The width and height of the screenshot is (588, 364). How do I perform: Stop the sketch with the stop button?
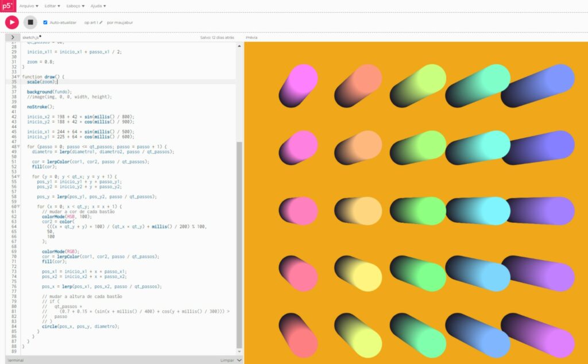tap(30, 22)
